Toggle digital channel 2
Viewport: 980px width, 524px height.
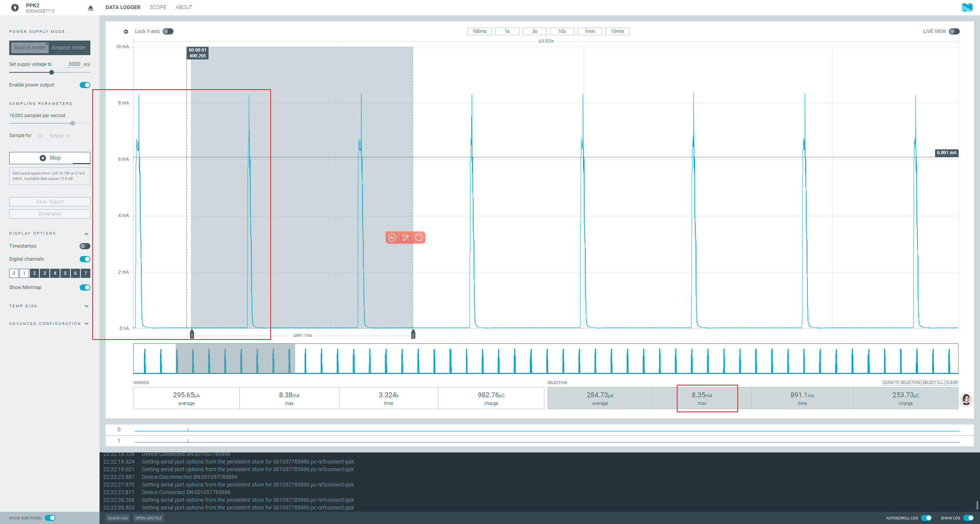tap(34, 273)
